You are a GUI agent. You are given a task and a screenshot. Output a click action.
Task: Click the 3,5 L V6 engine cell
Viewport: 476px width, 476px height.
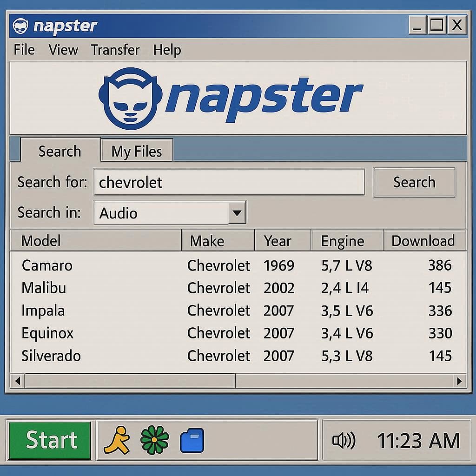[x=347, y=311]
